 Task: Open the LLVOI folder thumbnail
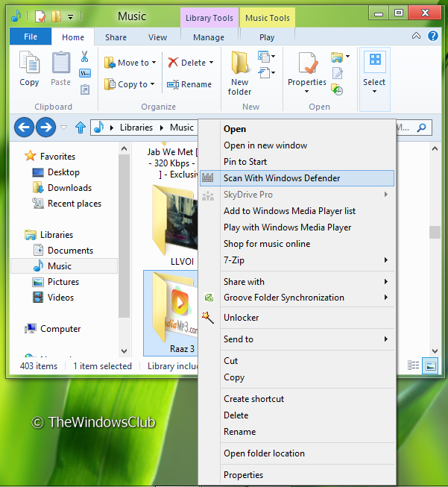[x=174, y=219]
